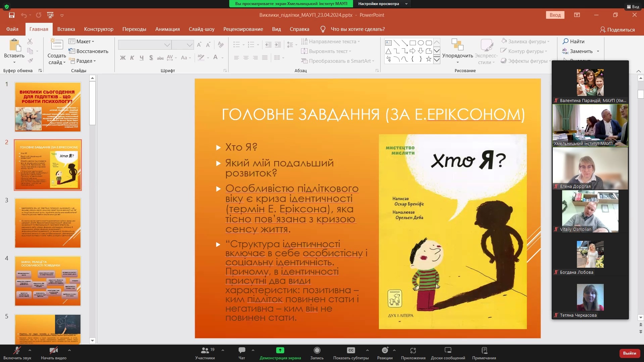Viewport: 644px width, 362px height.
Task: Click the Participants icon showing 19
Action: [205, 351]
